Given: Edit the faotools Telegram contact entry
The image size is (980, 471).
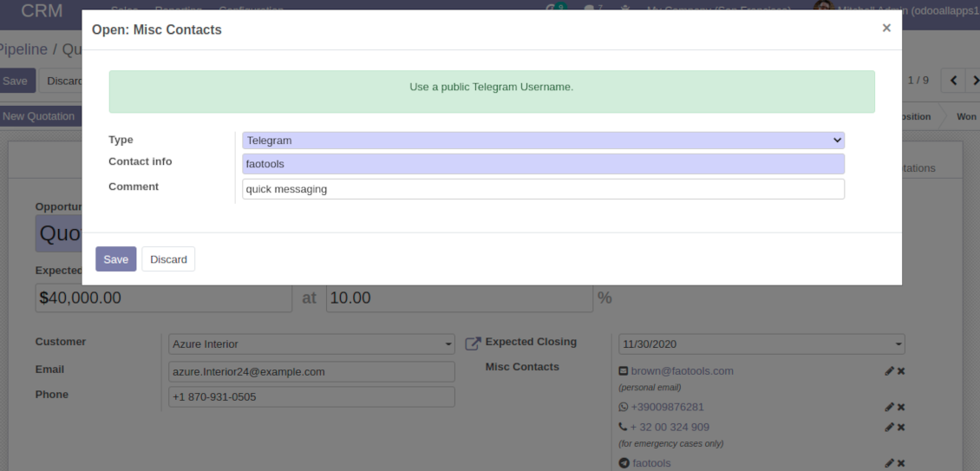Looking at the screenshot, I should coord(889,463).
